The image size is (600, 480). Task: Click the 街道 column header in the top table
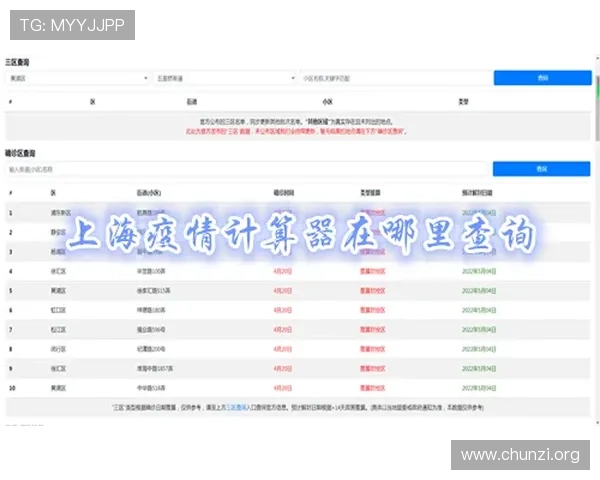click(x=192, y=102)
